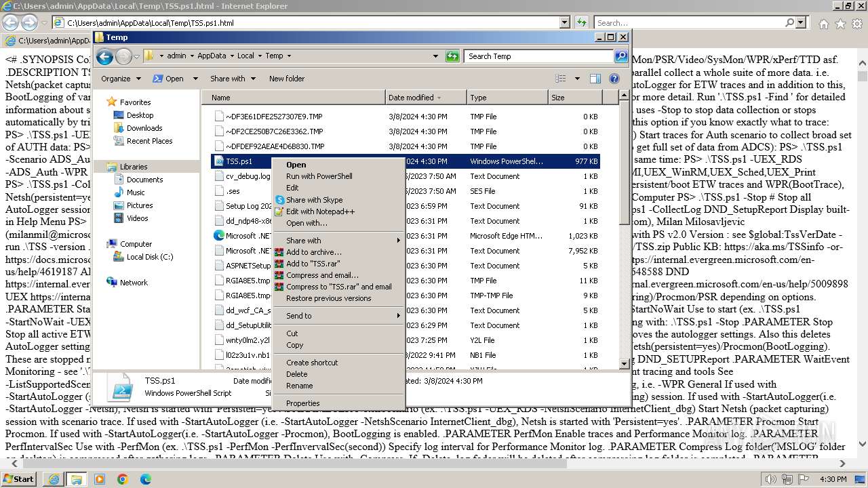Click New folder button
Image resolution: width=868 pixels, height=488 pixels.
287,79
